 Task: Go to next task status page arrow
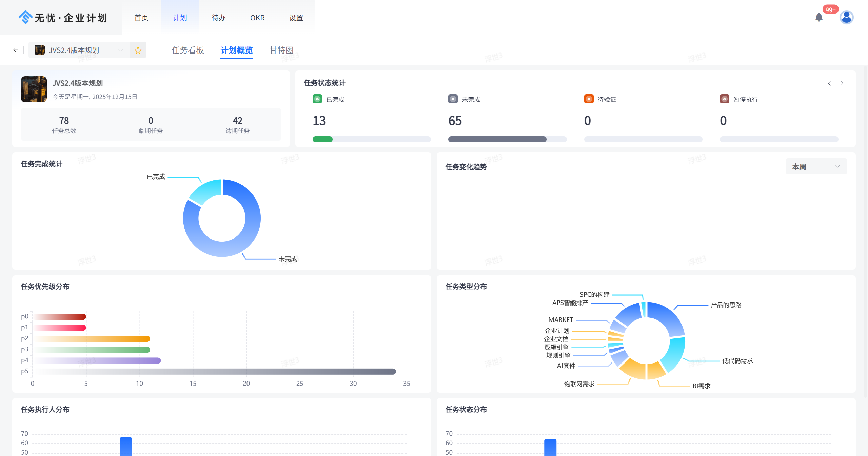click(x=842, y=83)
